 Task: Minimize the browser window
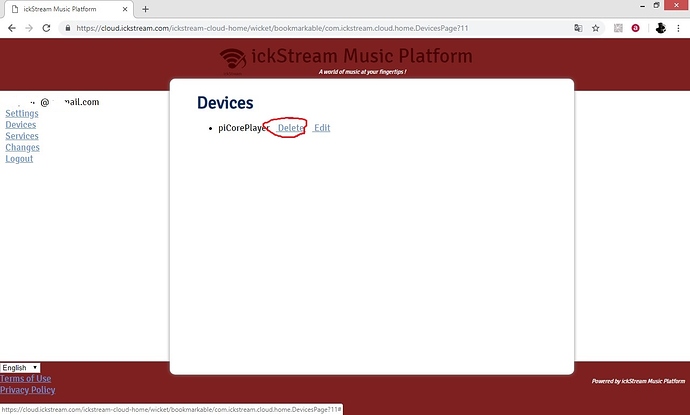(x=643, y=6)
